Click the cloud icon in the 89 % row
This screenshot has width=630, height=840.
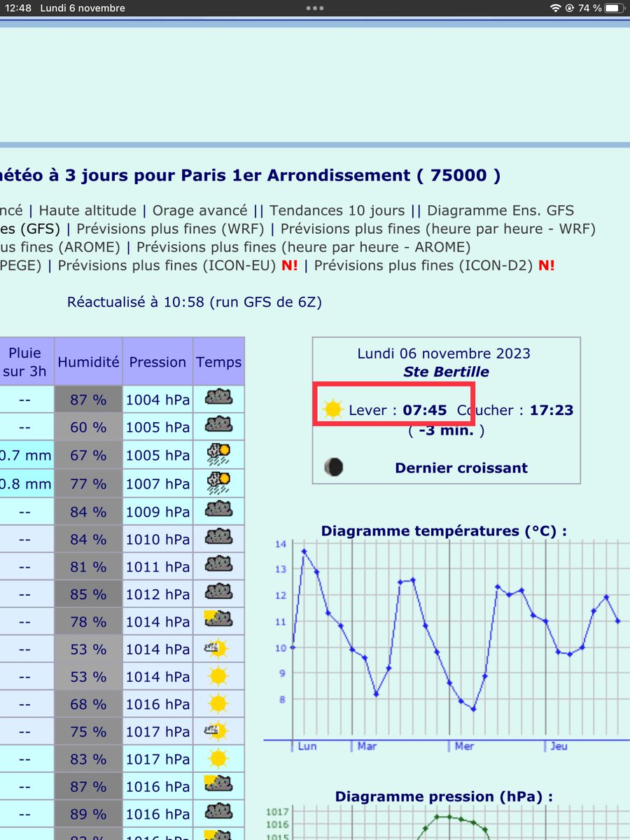218,813
